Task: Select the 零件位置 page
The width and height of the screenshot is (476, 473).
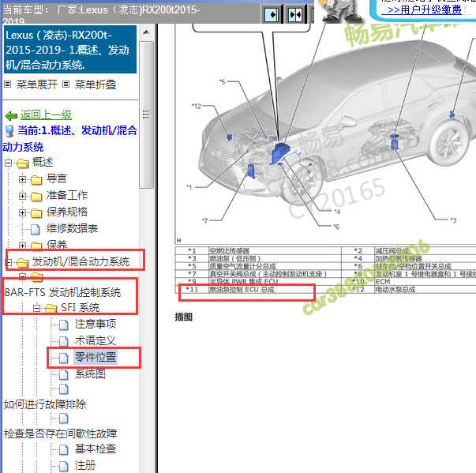Action: pyautogui.click(x=96, y=358)
